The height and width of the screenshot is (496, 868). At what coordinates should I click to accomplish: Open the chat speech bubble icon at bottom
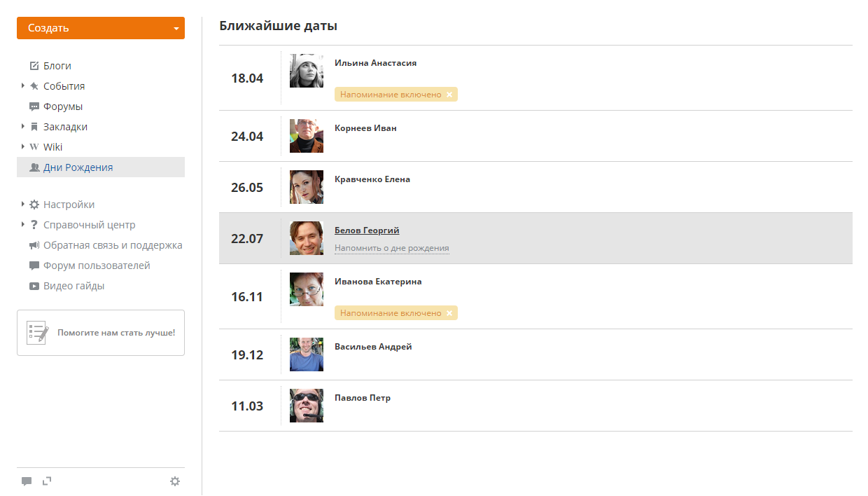coord(27,481)
